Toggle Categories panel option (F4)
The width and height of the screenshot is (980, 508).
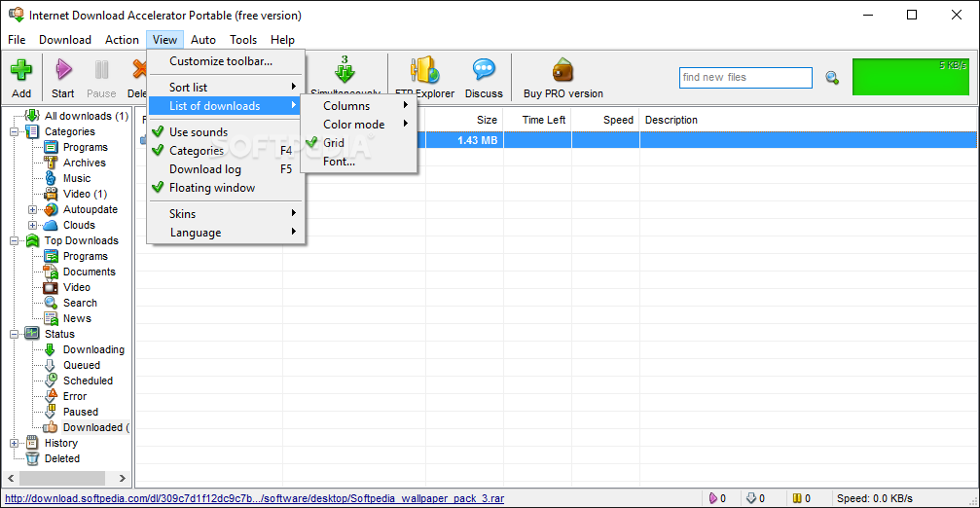point(226,151)
